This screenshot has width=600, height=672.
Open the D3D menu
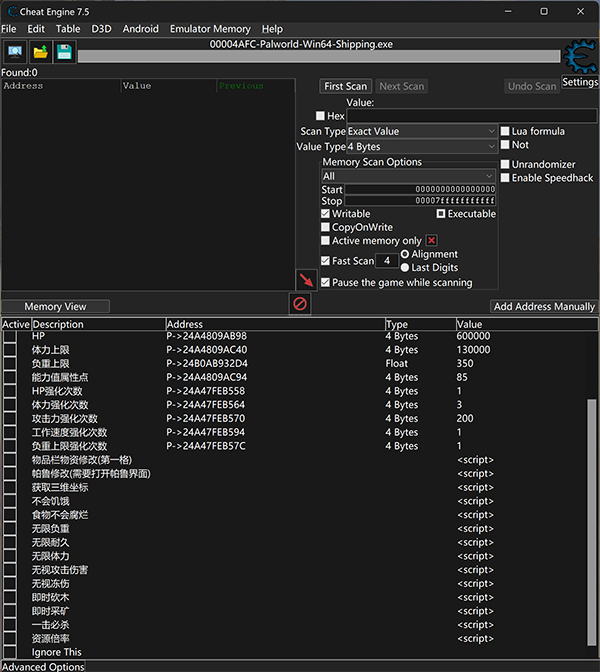101,29
